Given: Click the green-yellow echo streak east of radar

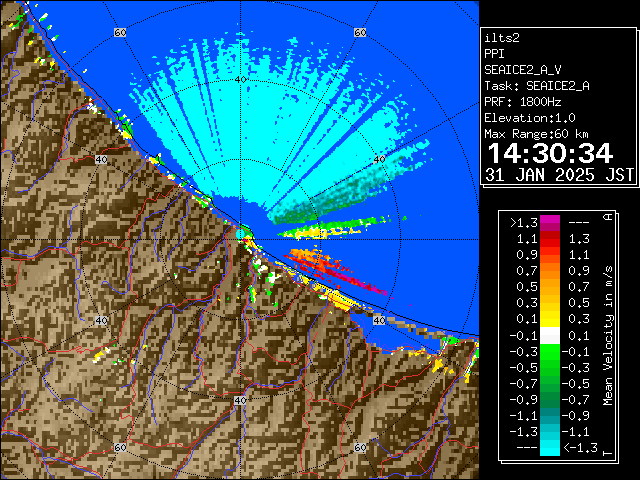Looking at the screenshot, I should [x=333, y=228].
